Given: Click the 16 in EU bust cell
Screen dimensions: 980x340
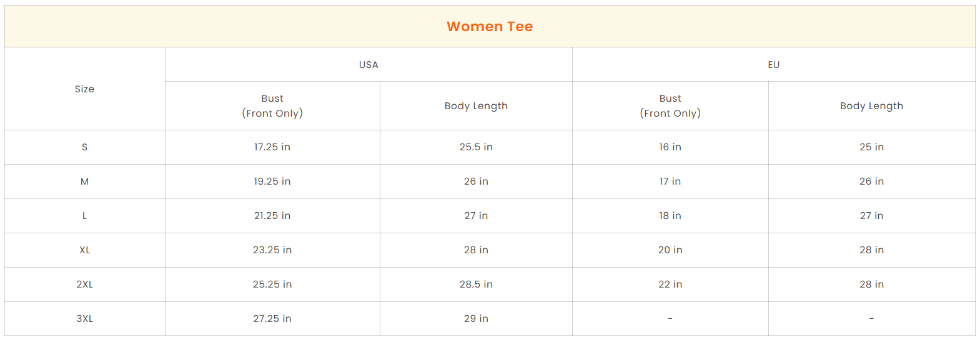Looking at the screenshot, I should click(x=670, y=147).
